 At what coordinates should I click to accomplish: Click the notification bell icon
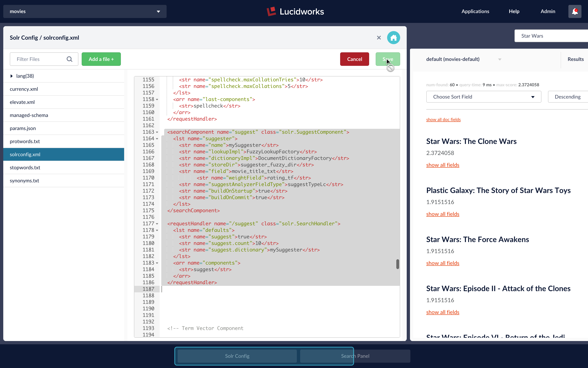pos(575,11)
